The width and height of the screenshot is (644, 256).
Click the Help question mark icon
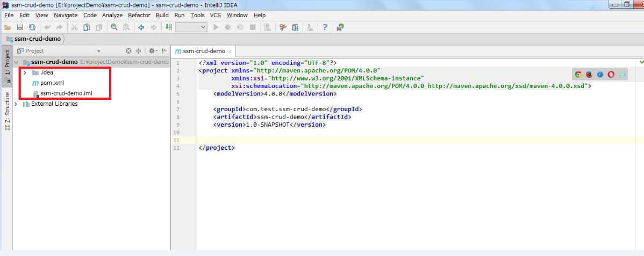tap(325, 27)
